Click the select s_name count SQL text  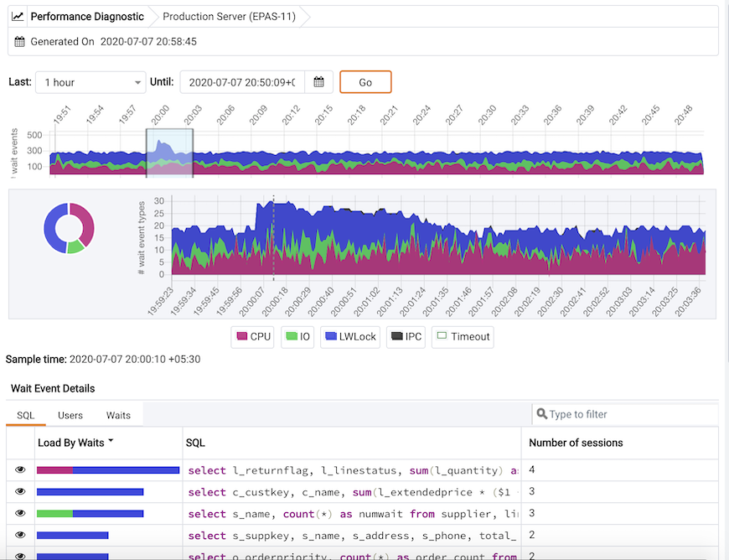click(x=353, y=514)
